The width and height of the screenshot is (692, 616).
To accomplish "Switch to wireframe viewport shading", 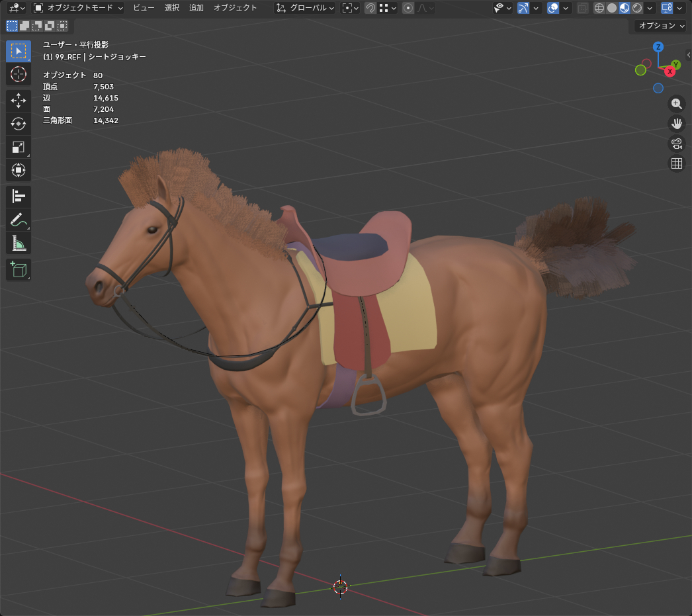I will pos(599,8).
